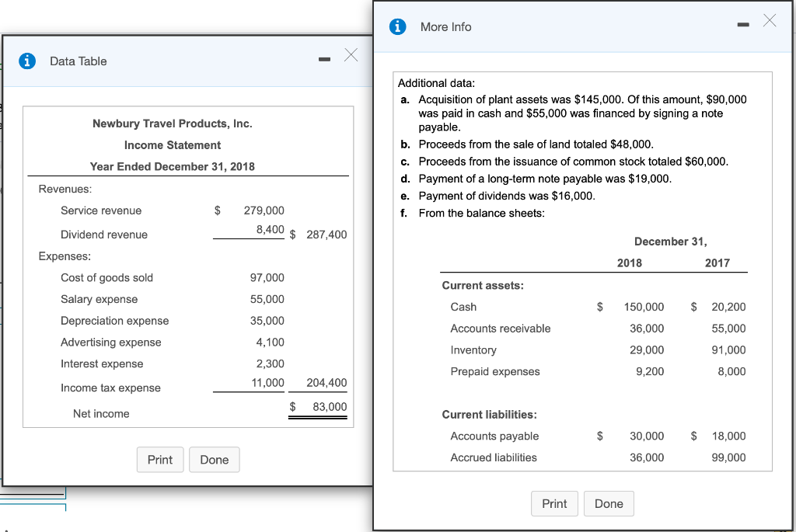Click Cash 2018 value 150,000
The height and width of the screenshot is (532, 796).
pyautogui.click(x=644, y=308)
